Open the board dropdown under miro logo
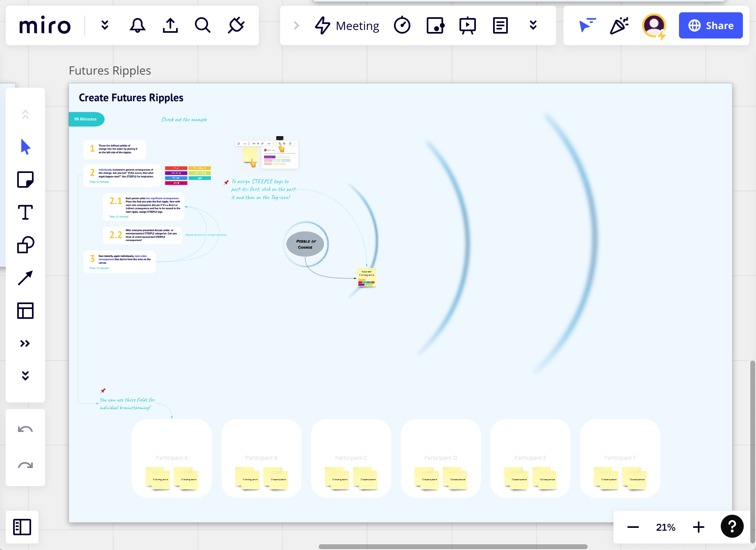This screenshot has width=756, height=550. [105, 25]
